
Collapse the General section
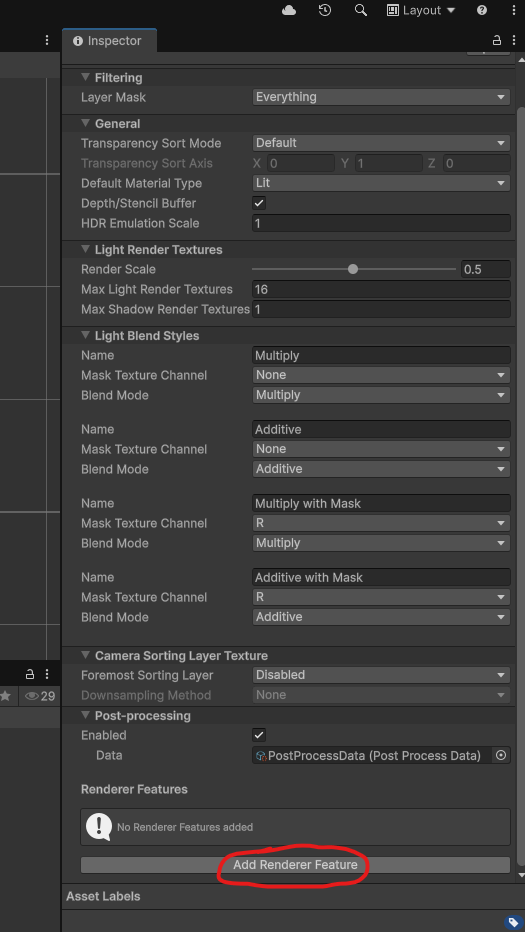[x=85, y=124]
